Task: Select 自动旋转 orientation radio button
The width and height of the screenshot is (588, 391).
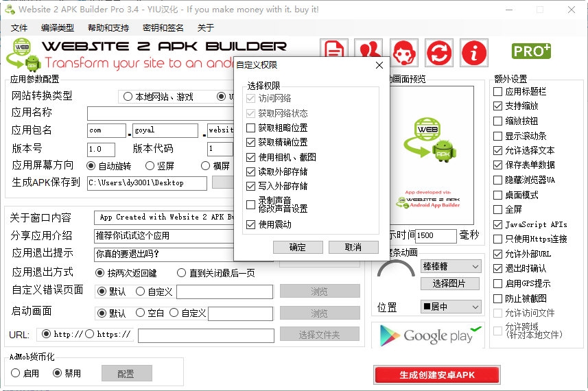Action: [91, 166]
